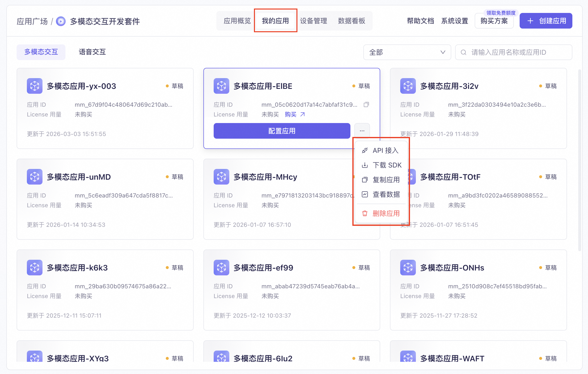Click app ID mm_2510d908c7ef45518bd95fab...
The width and height of the screenshot is (588, 374).
pyautogui.click(x=497, y=286)
